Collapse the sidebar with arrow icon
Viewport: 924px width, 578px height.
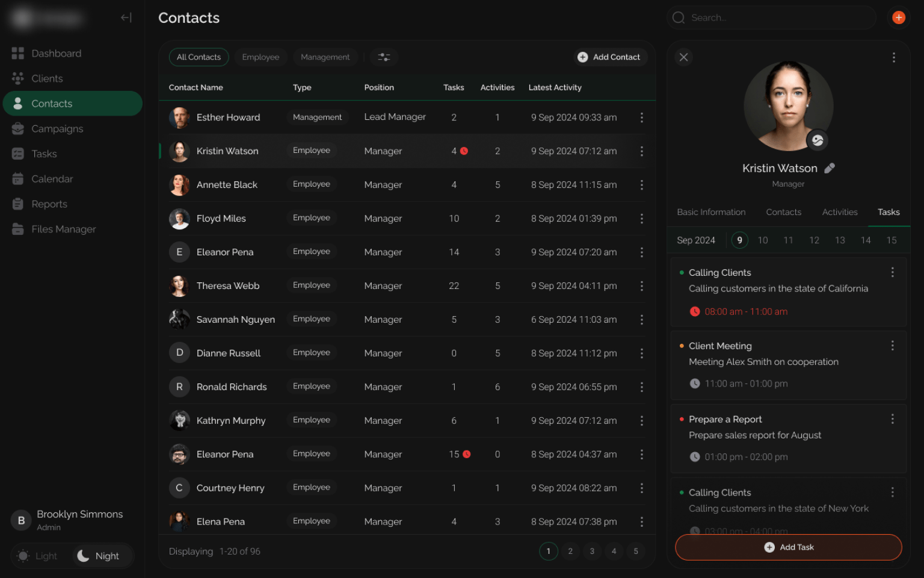click(126, 17)
